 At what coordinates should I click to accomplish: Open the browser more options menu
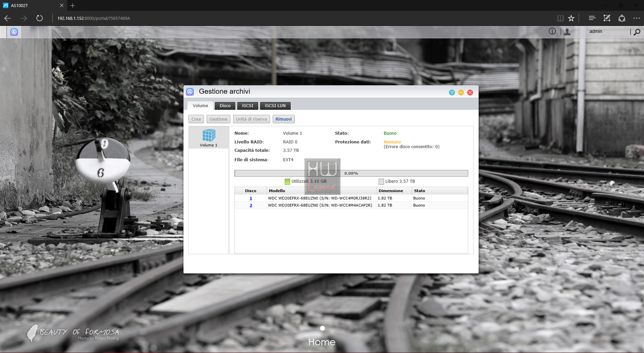[x=636, y=18]
